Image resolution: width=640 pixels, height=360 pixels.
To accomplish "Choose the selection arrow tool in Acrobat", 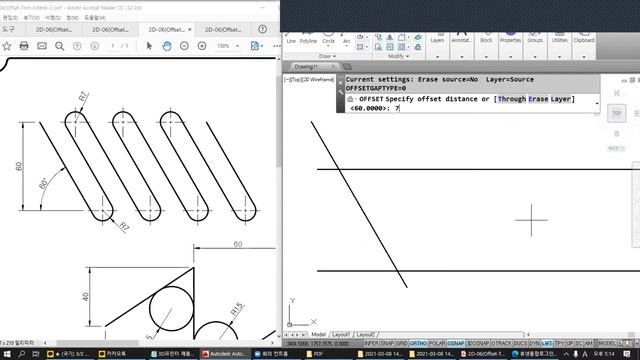I will (x=149, y=46).
